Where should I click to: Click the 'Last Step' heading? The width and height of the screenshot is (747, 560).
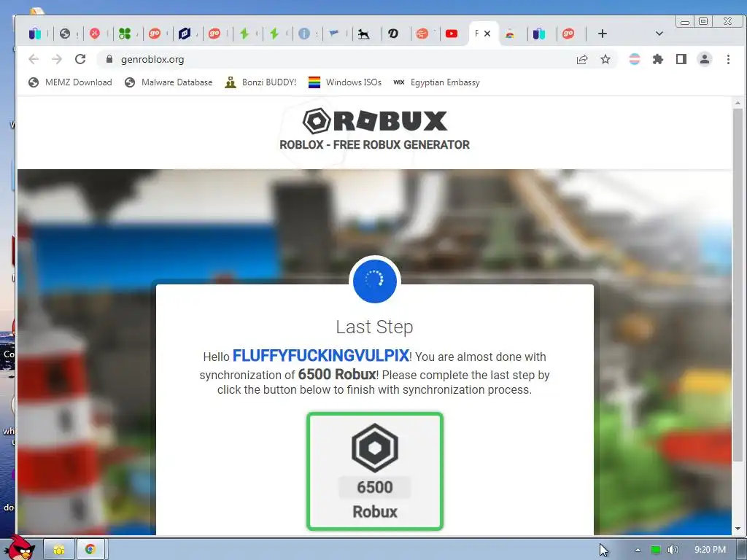(x=374, y=327)
